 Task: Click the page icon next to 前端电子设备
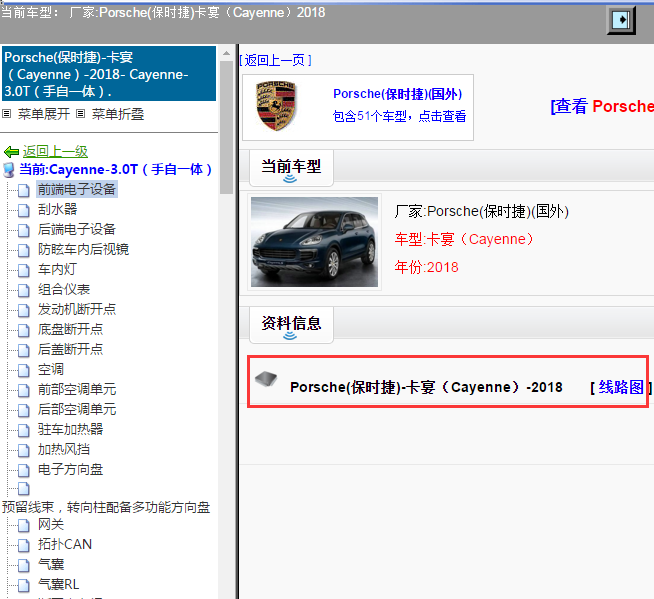24,190
